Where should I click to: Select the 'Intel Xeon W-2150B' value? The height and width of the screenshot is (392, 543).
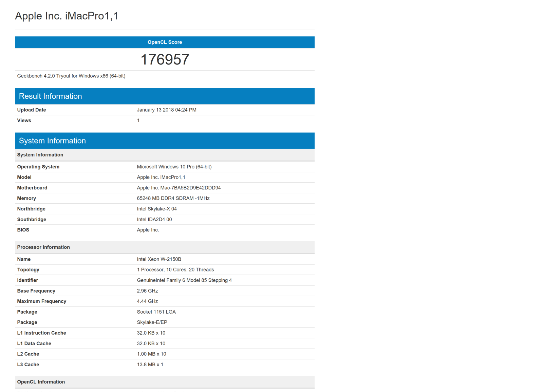pos(159,259)
